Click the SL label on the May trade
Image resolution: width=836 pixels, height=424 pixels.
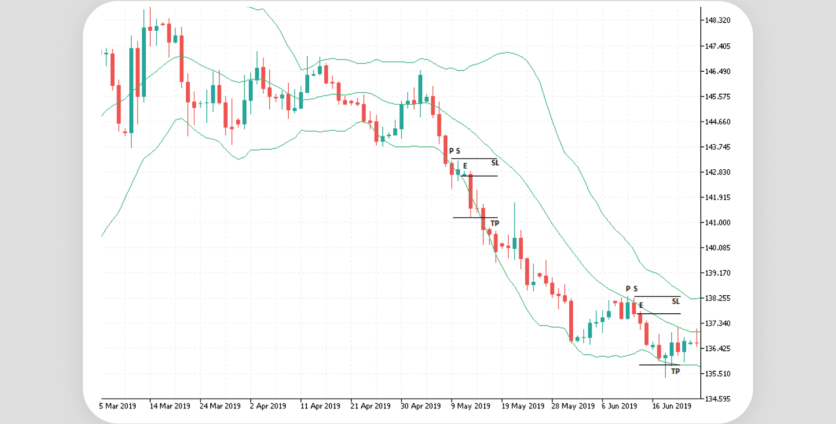[494, 162]
